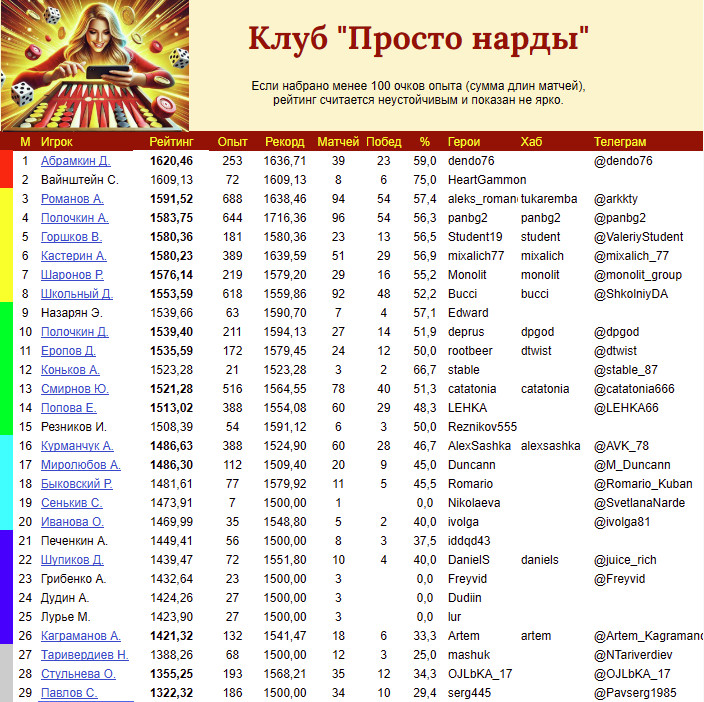Click player name Печенкин А.
This screenshot has height=702, width=704.
(74, 541)
